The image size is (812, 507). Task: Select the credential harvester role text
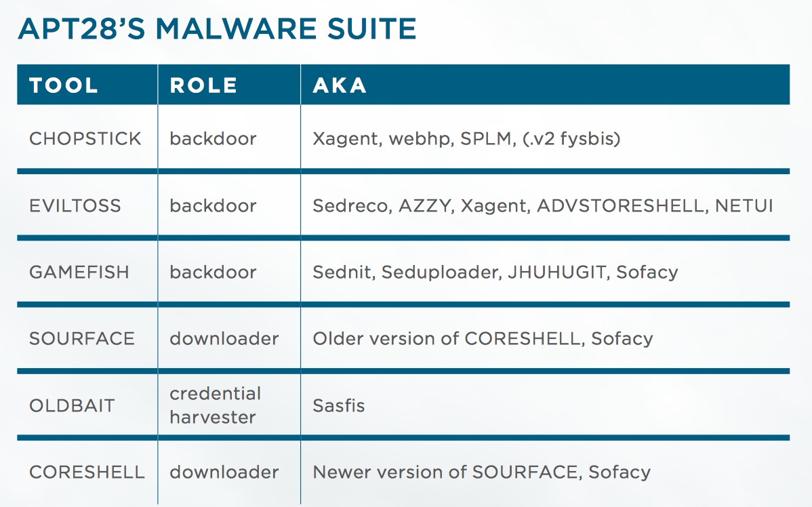click(x=216, y=405)
